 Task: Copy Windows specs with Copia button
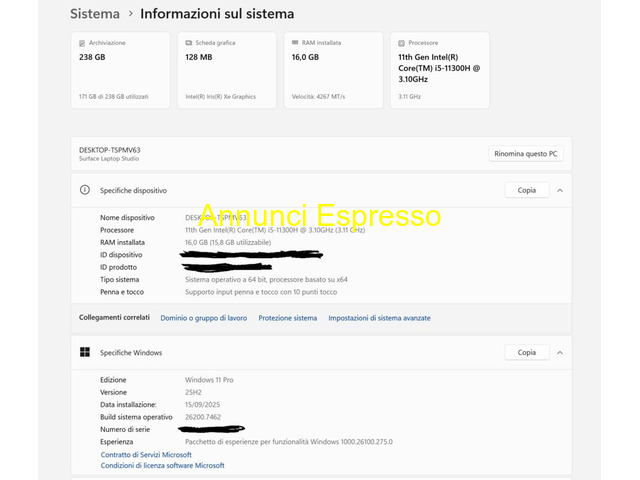[526, 352]
